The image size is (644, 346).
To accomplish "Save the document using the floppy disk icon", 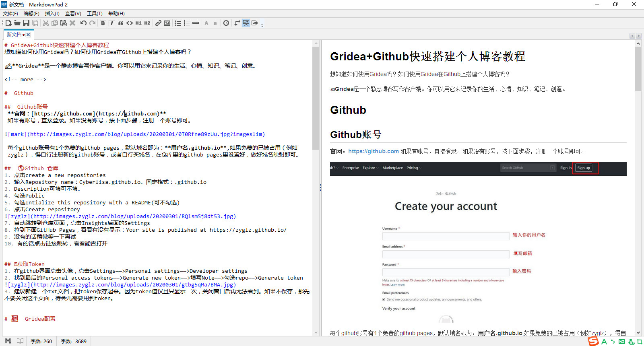I will (x=26, y=23).
